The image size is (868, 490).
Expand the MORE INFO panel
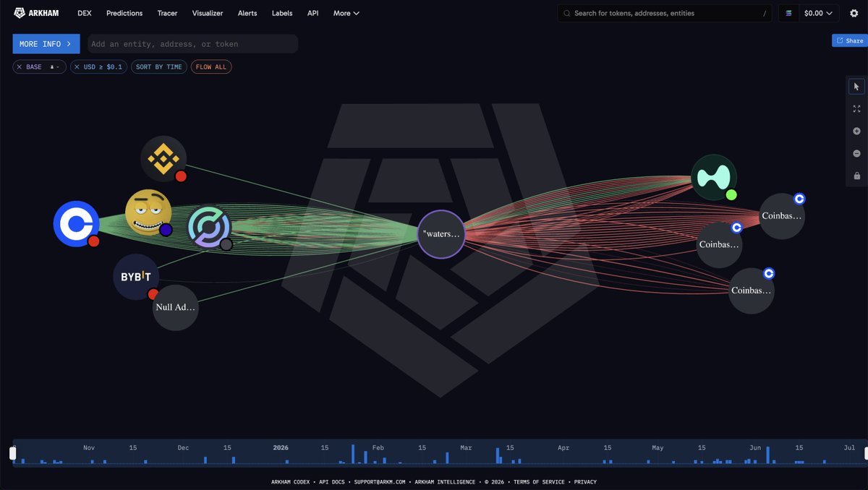(46, 44)
